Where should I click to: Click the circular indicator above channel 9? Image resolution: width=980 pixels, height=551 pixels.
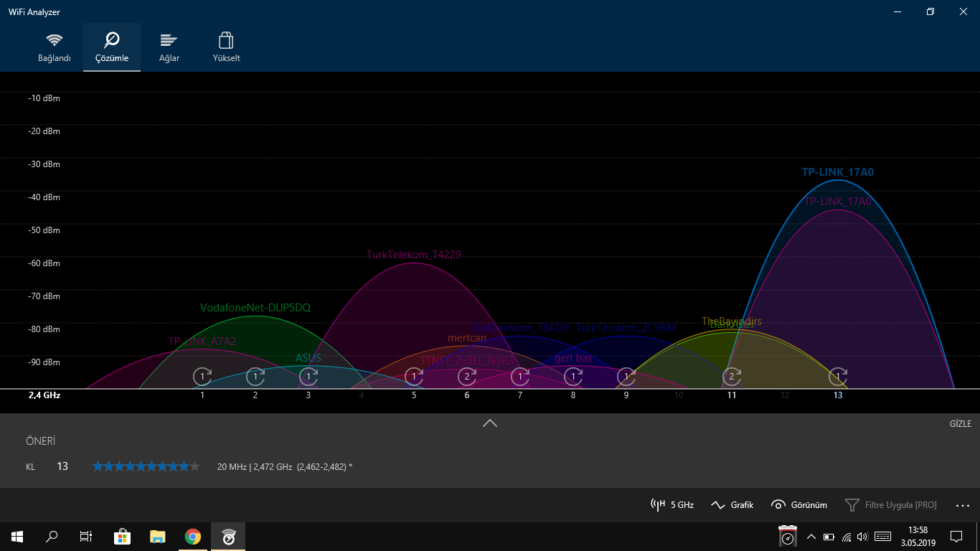tap(626, 376)
